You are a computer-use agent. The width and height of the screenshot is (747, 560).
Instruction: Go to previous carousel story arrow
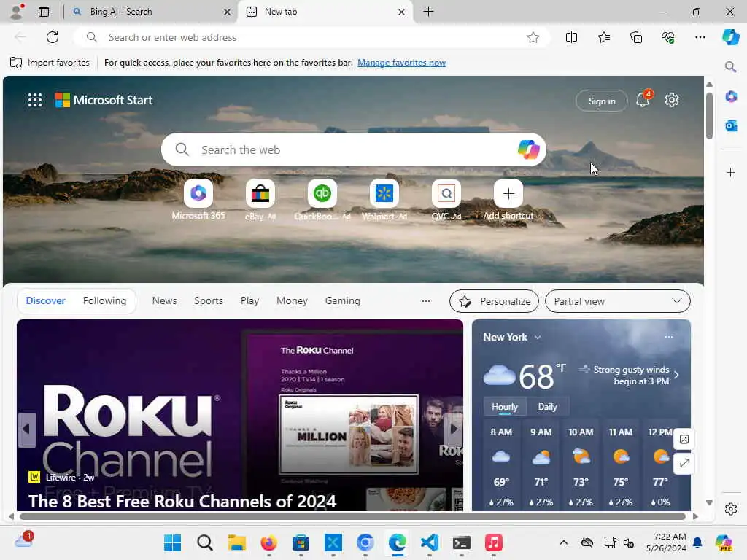coord(27,429)
